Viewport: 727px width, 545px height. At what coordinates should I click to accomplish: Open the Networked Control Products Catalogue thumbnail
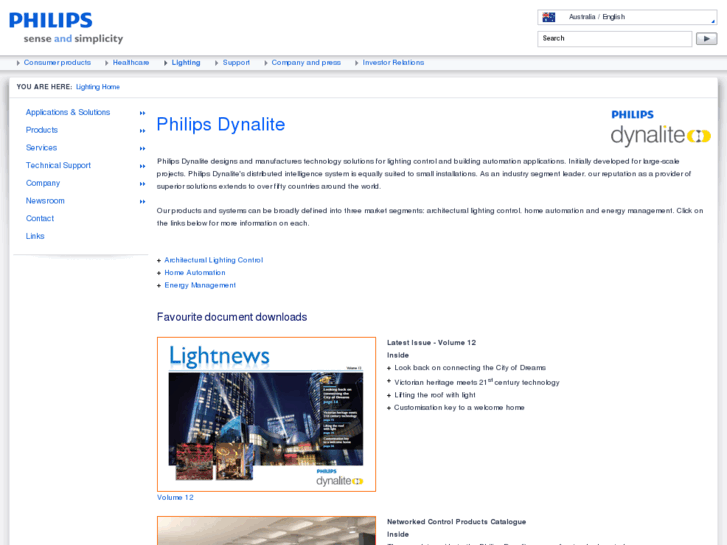click(x=266, y=531)
